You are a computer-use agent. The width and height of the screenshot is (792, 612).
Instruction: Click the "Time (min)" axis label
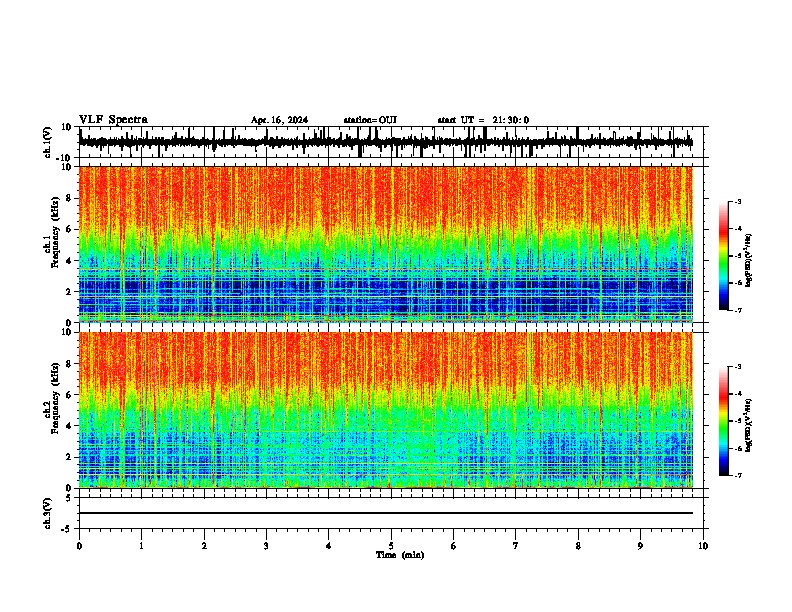click(400, 555)
